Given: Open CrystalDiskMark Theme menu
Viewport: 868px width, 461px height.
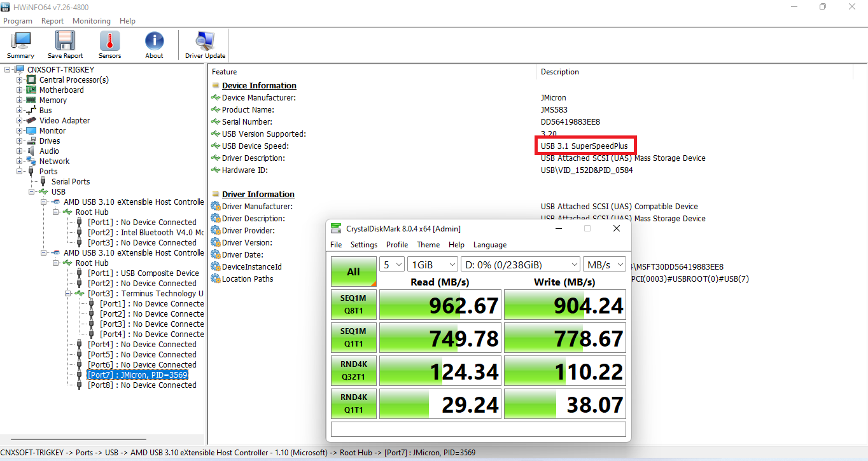Looking at the screenshot, I should coord(428,245).
